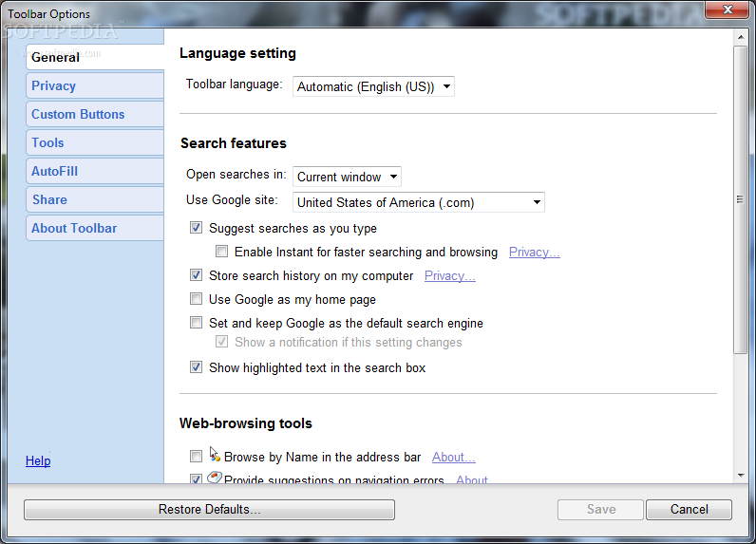
Task: Open the Use Google site dropdown
Action: coord(419,202)
